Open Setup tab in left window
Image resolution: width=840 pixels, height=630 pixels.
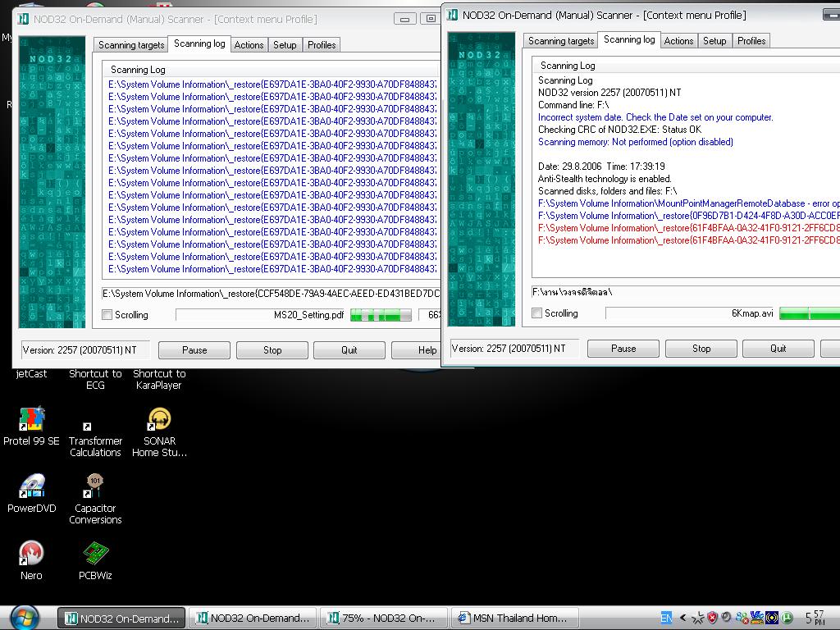pyautogui.click(x=285, y=45)
